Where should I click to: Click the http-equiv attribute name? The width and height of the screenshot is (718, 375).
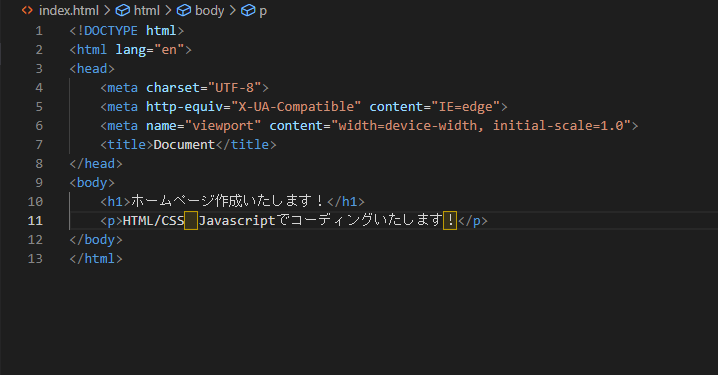[185, 107]
